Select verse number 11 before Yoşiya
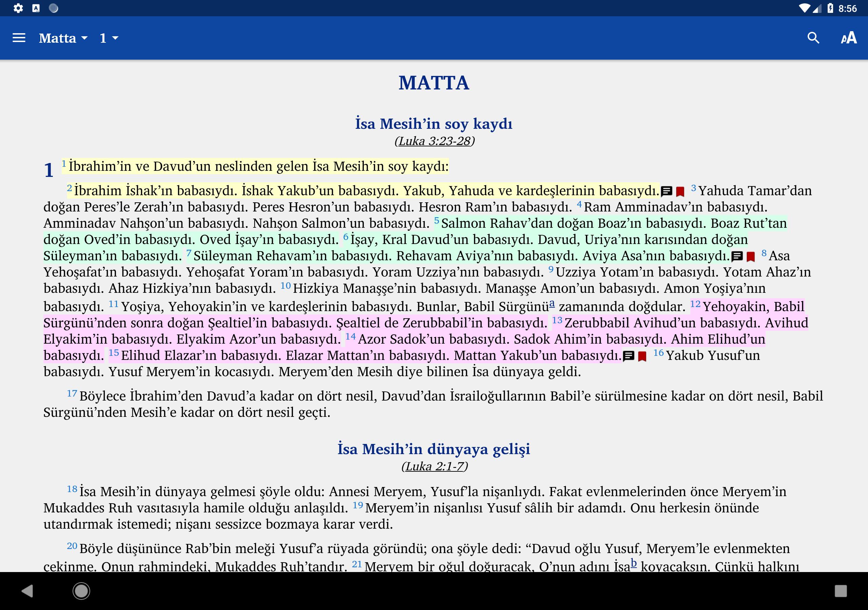Image resolution: width=868 pixels, height=610 pixels. 113,304
